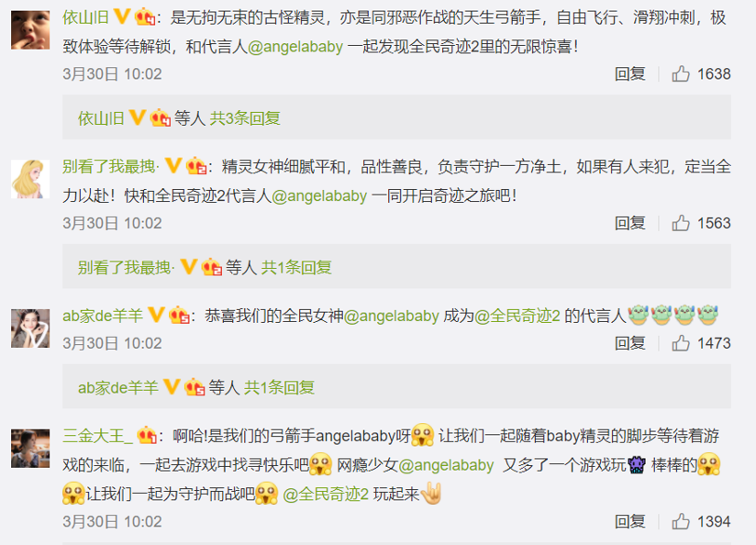The width and height of the screenshot is (756, 545).
Task: Expand 共1条回复 under ab家de羊羊's comment
Action: 279,387
